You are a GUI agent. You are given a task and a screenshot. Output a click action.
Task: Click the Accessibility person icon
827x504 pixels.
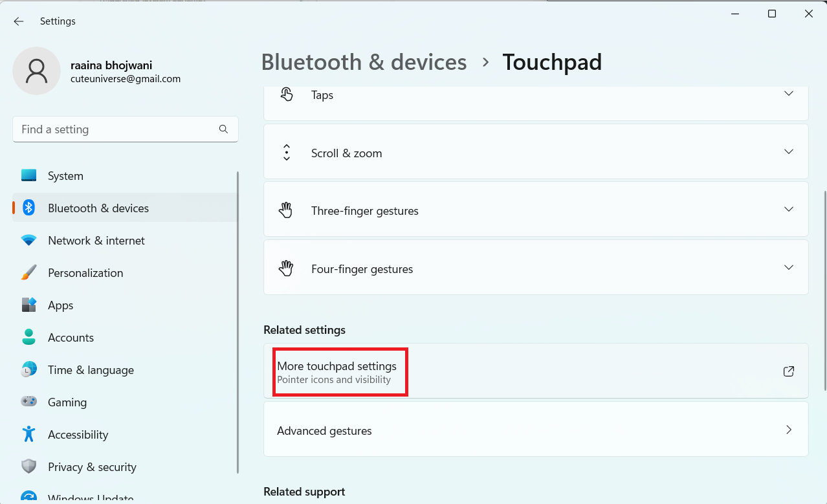(28, 434)
